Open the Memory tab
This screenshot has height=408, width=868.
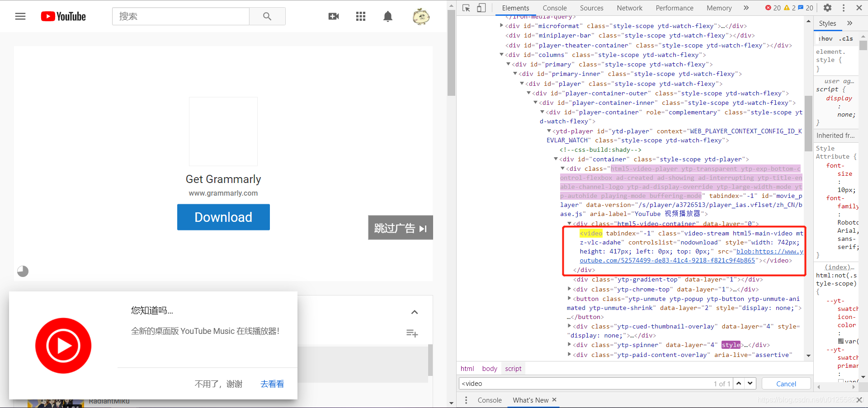pyautogui.click(x=719, y=8)
